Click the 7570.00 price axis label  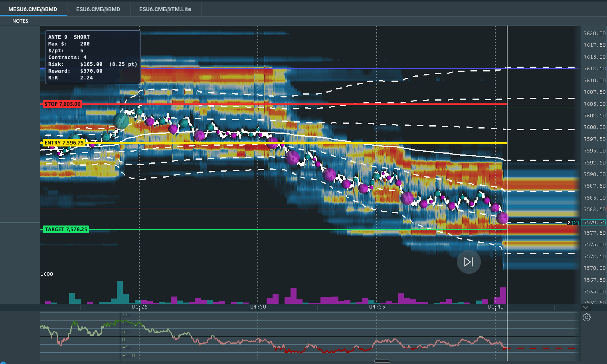pyautogui.click(x=595, y=268)
